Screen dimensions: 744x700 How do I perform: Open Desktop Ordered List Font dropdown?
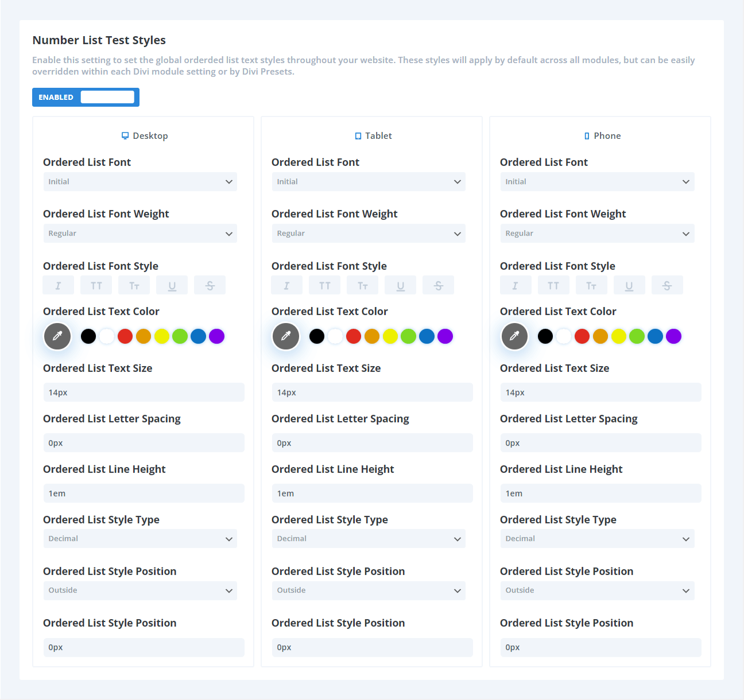[x=140, y=182]
